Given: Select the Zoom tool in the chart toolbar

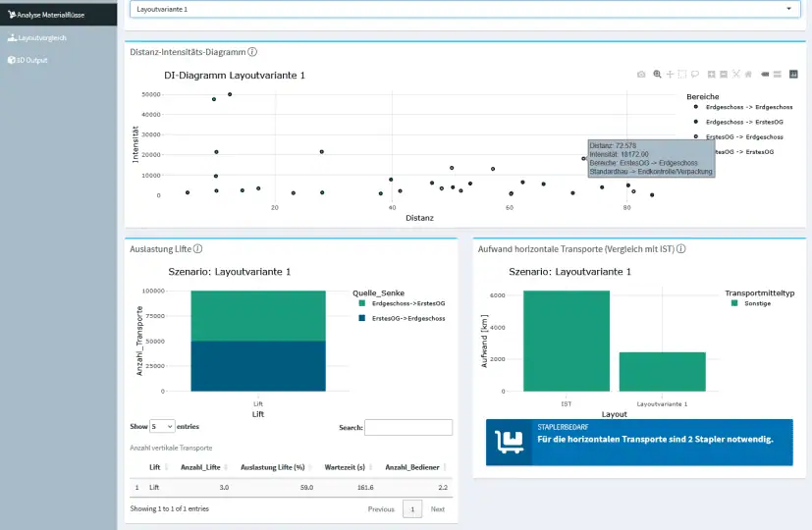Looking at the screenshot, I should point(657,75).
